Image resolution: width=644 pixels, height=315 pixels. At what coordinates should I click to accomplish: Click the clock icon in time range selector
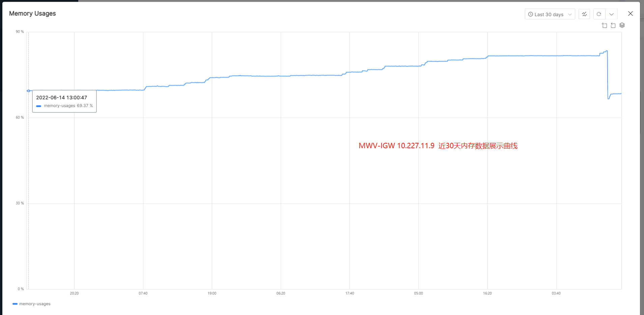click(531, 14)
